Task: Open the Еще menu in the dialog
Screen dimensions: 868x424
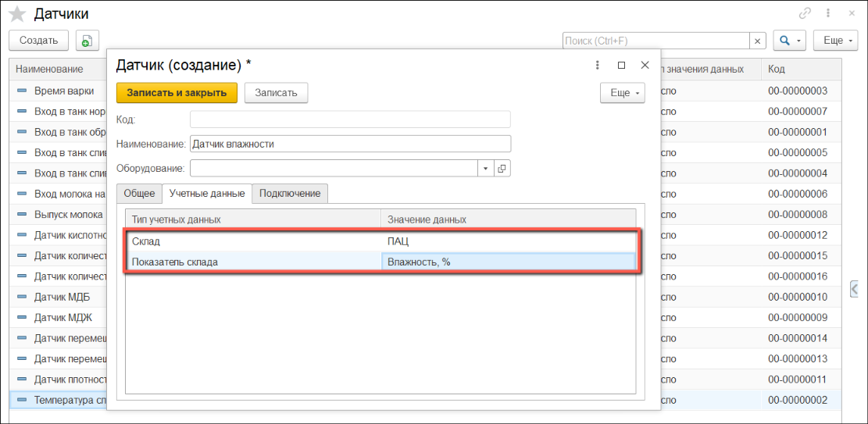Action: tap(622, 93)
